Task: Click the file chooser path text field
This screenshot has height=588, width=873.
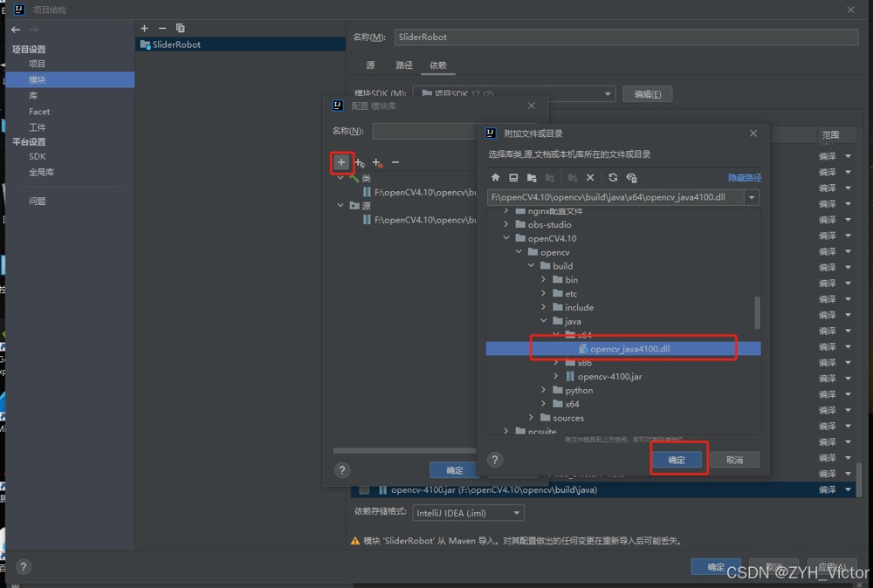Action: click(615, 197)
